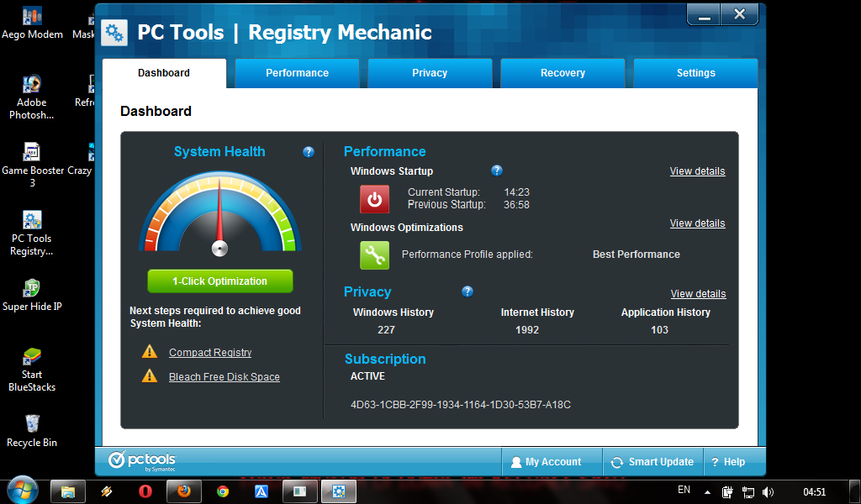861x504 pixels.
Task: Open Windows Explorer from the taskbar
Action: [68, 491]
